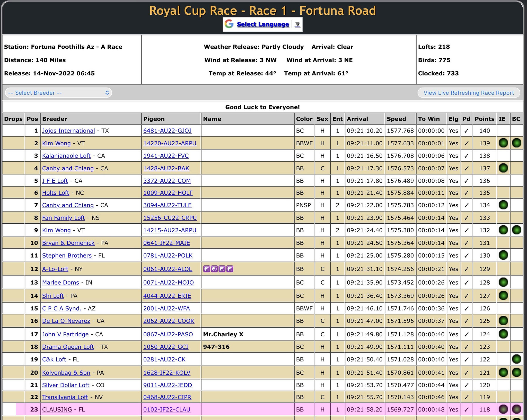Click the Clocked: 733 text
Screen dimensions: 527x420
click(x=438, y=73)
